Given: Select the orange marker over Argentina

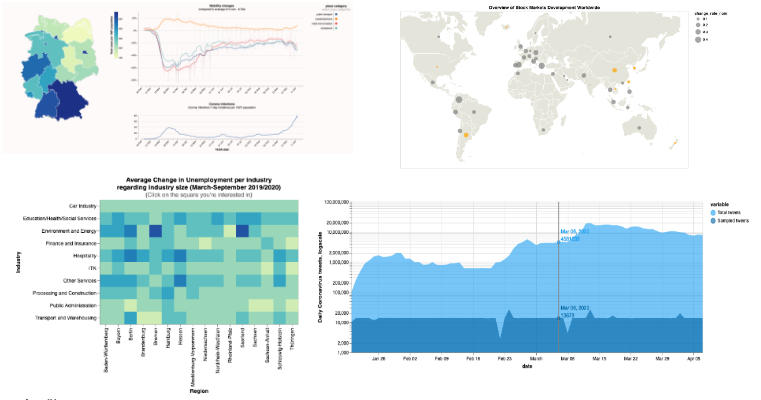Looking at the screenshot, I should 466,134.
